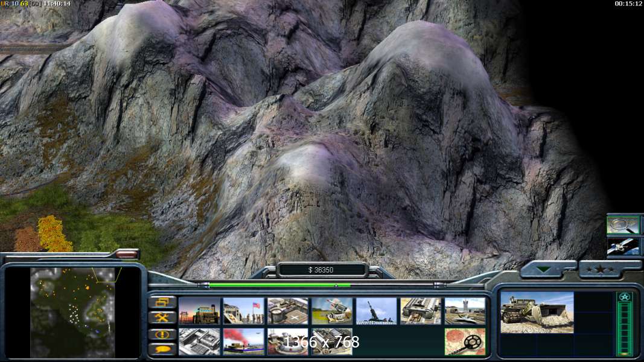Build a Cold Fusion Reactor power plant
This screenshot has width=644, height=362.
coord(199,311)
